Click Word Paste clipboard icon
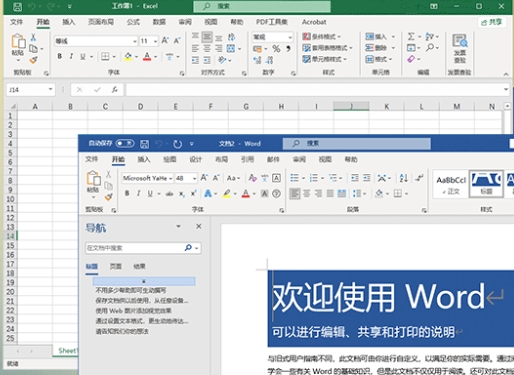This screenshot has width=514, height=375. click(x=93, y=178)
